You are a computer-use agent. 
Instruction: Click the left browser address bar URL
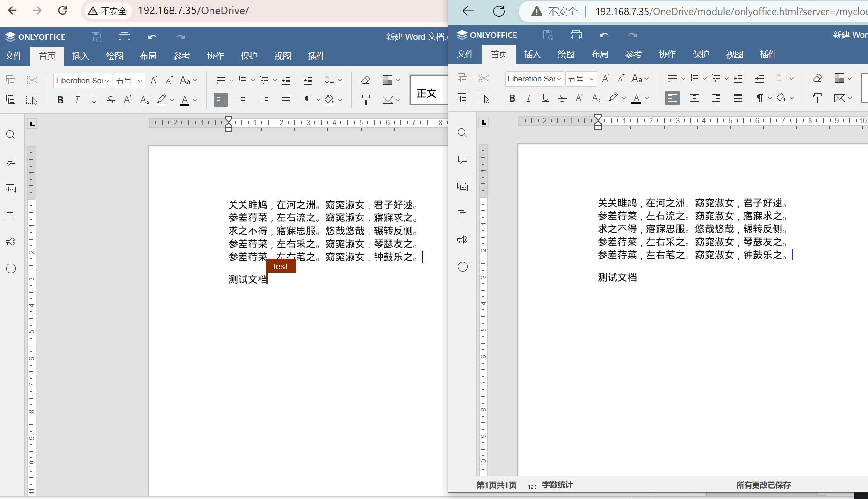point(193,11)
